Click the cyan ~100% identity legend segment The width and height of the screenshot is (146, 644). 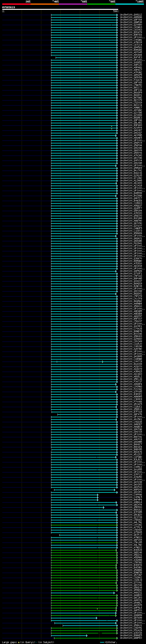(130, 4)
